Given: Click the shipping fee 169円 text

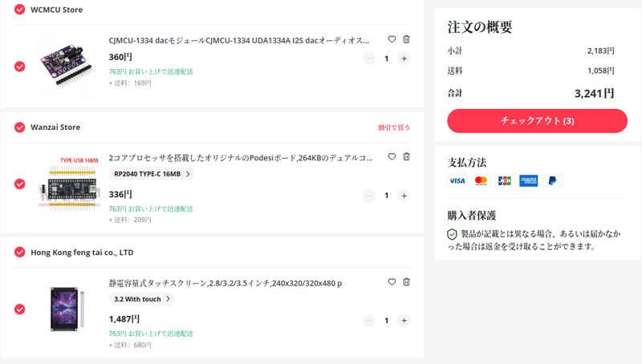Looking at the screenshot, I should 130,83.
